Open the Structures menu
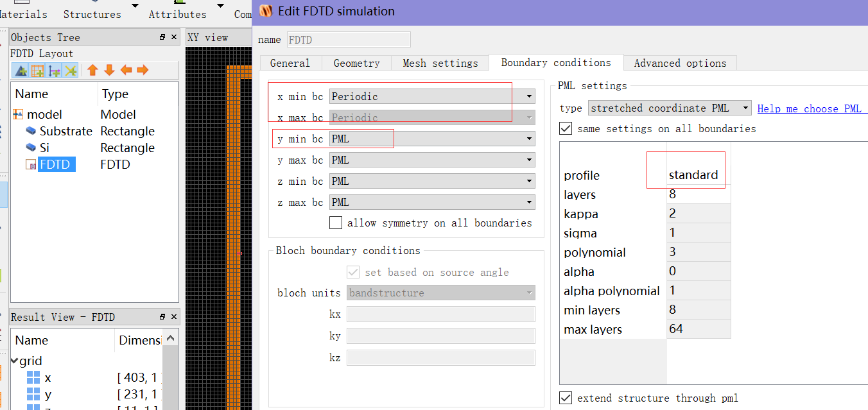Image resolution: width=868 pixels, height=410 pixels. pos(92,13)
